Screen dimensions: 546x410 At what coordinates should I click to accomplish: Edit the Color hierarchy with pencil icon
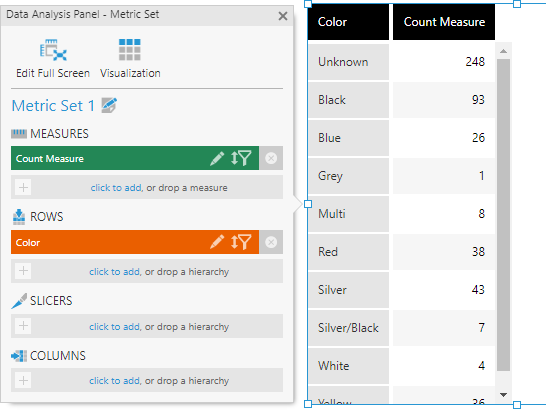(x=217, y=242)
